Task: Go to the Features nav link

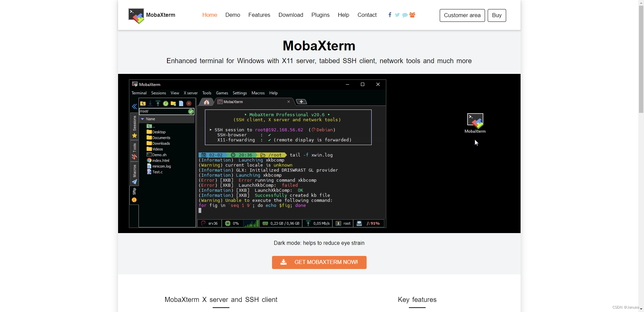Action: pyautogui.click(x=259, y=15)
